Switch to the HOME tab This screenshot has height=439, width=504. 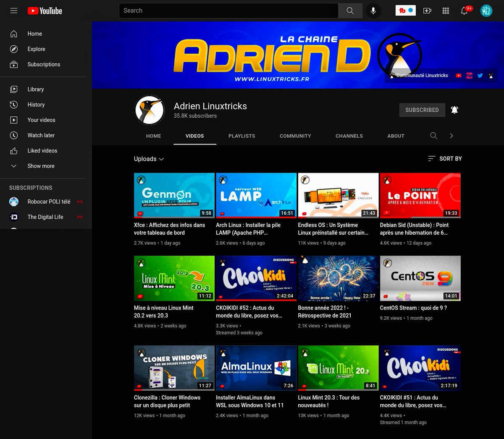pos(154,136)
